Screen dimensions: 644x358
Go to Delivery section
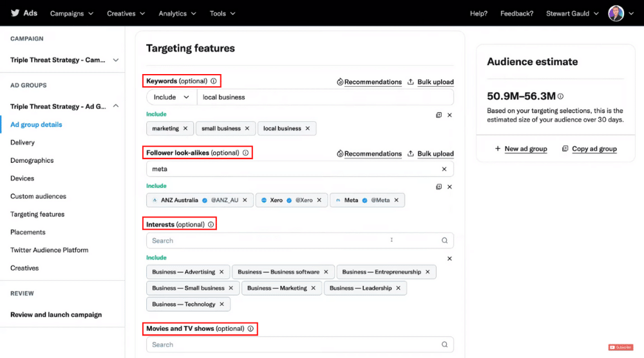point(23,142)
